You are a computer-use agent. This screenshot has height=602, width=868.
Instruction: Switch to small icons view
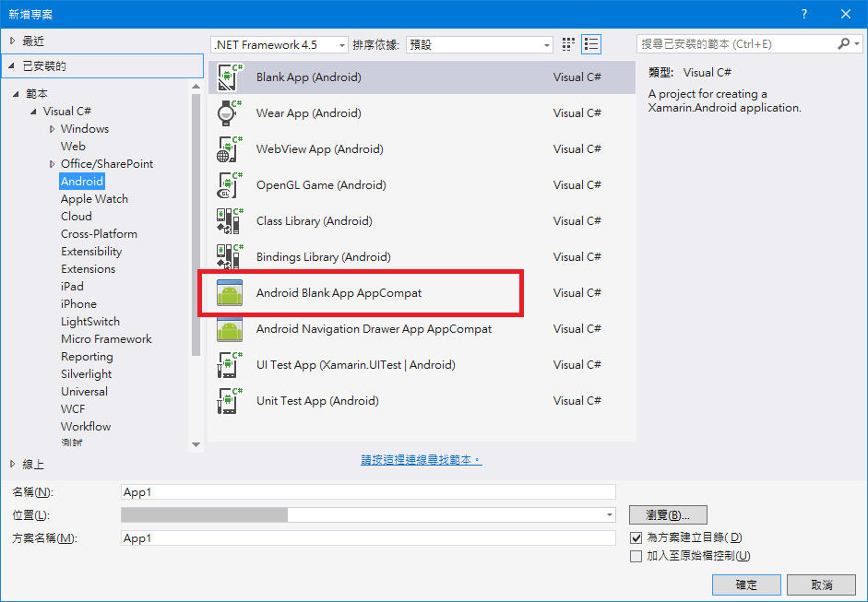pos(568,44)
